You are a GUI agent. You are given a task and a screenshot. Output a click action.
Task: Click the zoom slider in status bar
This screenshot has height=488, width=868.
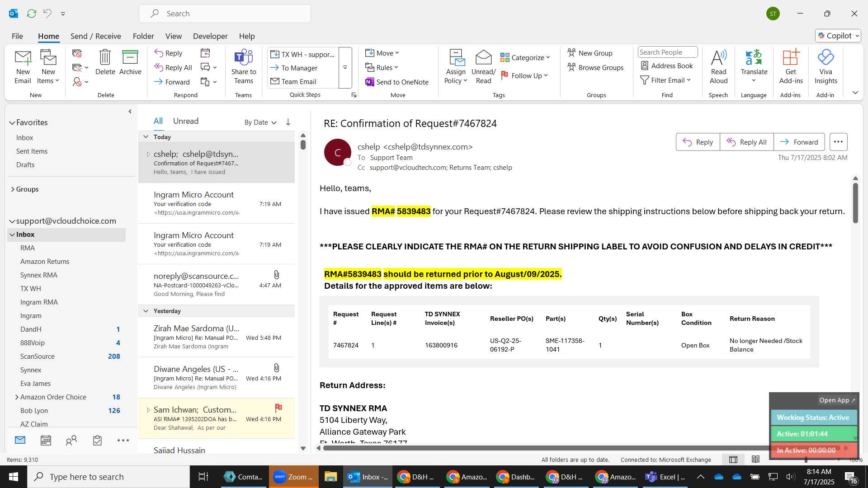[806, 460]
